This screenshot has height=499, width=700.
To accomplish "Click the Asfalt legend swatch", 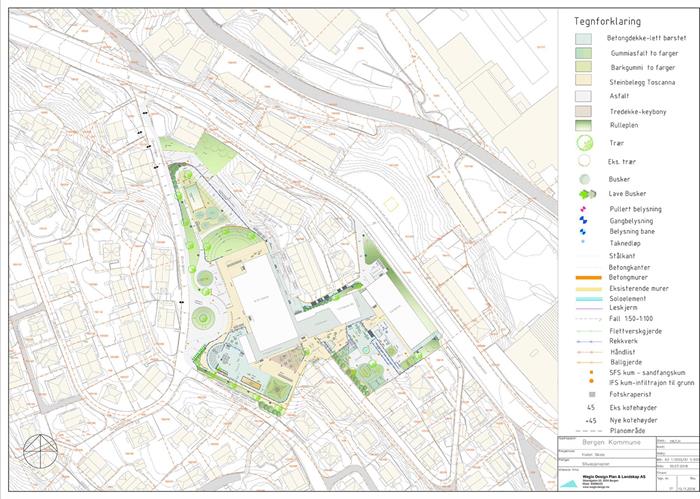I will (x=582, y=97).
